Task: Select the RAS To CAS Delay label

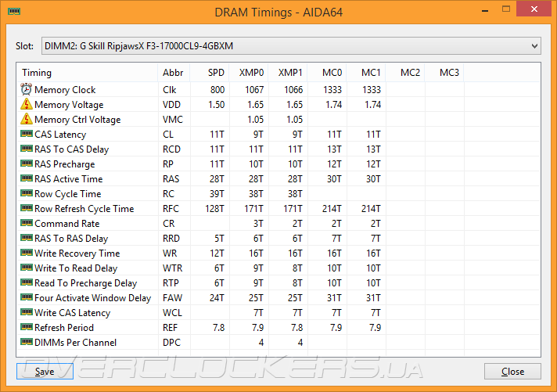Action: point(71,149)
